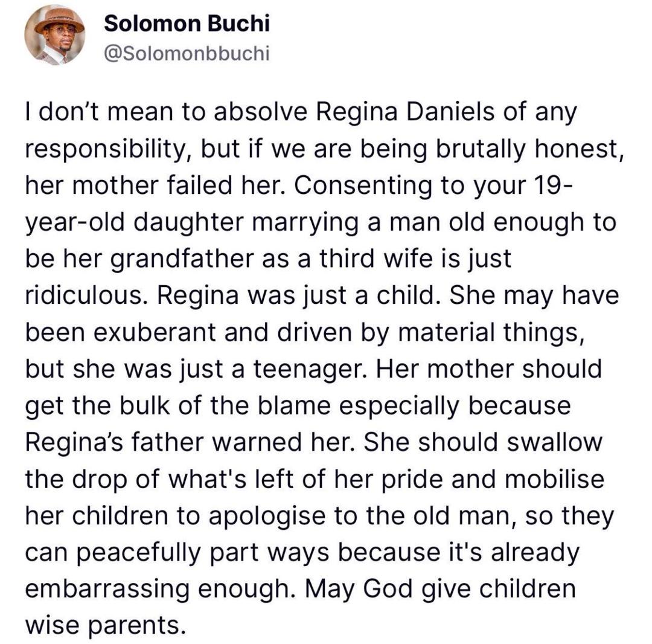Click the closing words "wise parents."
Viewport: 652px width, 644px height.
tap(103, 625)
